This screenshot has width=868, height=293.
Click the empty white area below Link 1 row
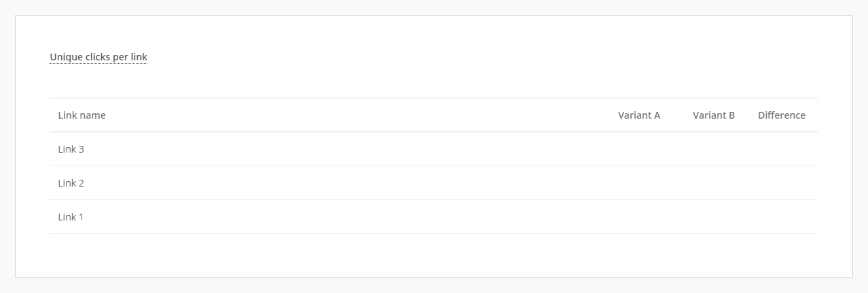tap(433, 255)
